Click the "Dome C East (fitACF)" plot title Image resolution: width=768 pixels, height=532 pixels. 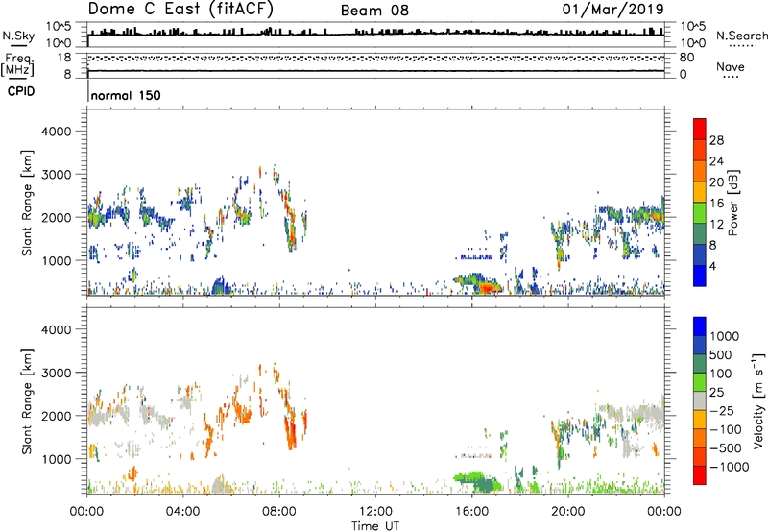click(180, 9)
